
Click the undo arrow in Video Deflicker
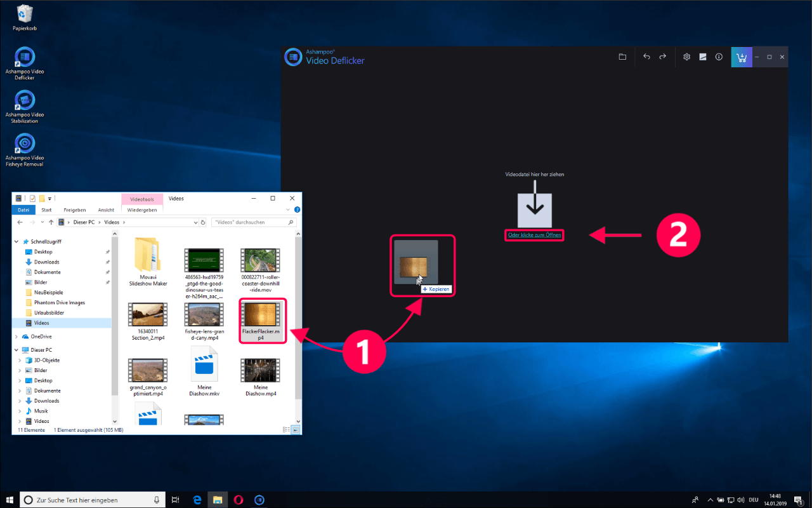(646, 57)
